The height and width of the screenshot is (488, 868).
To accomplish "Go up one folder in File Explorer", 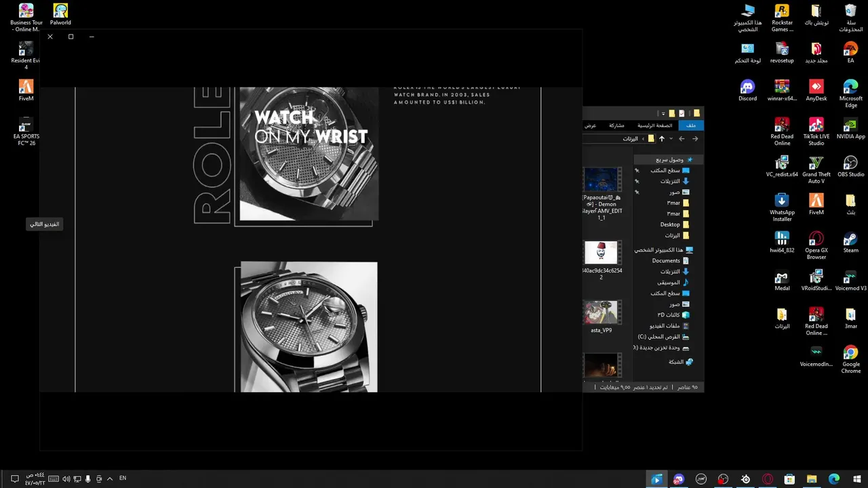I will tap(662, 139).
